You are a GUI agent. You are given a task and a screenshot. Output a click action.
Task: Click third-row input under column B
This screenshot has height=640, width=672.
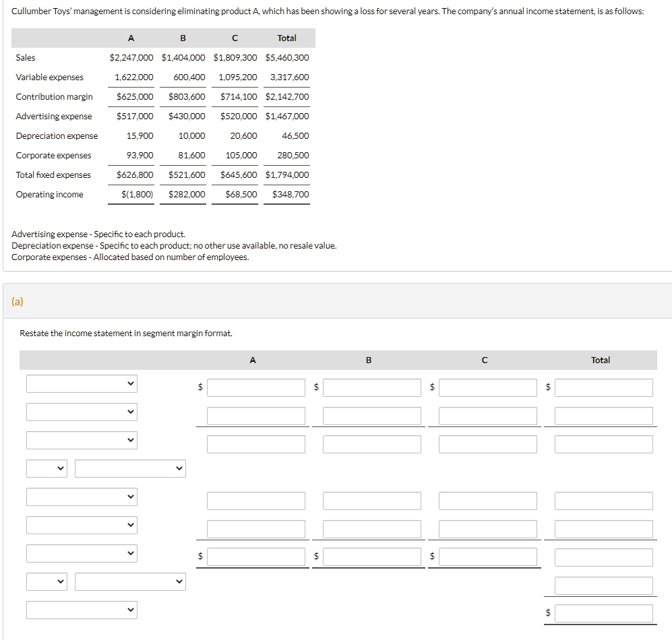372,444
